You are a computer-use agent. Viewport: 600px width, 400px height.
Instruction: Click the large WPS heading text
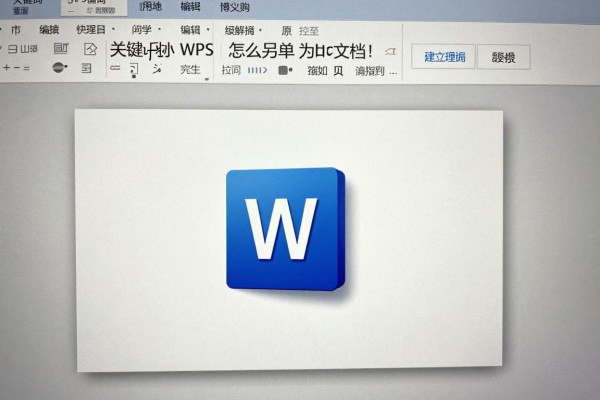point(197,50)
